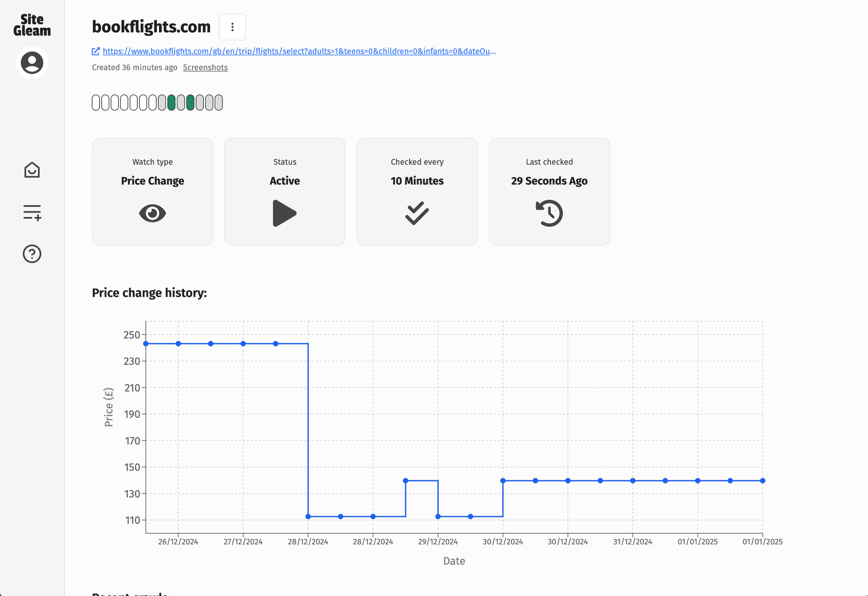Click the 10 Minutes interval value
868x596 pixels.
coord(417,181)
